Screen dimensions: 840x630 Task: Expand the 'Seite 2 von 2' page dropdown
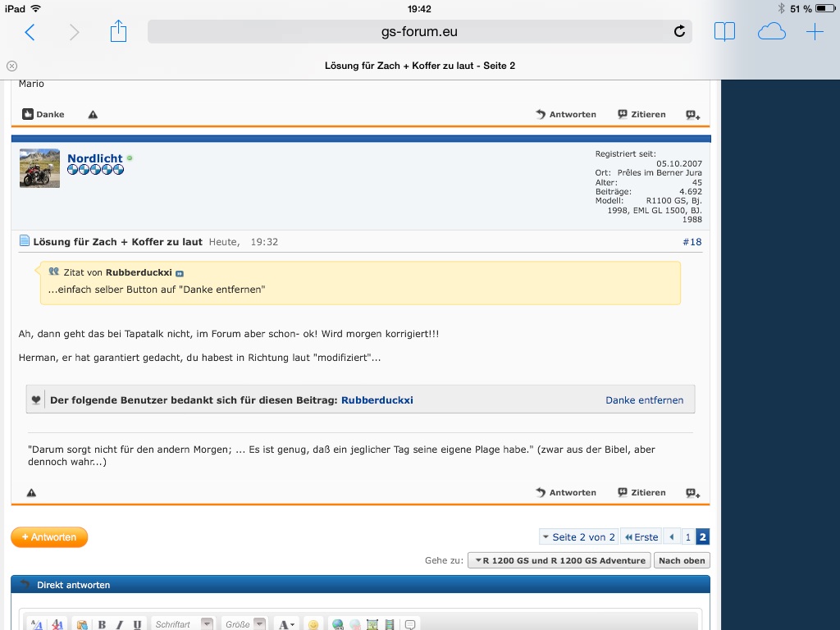[x=577, y=537]
